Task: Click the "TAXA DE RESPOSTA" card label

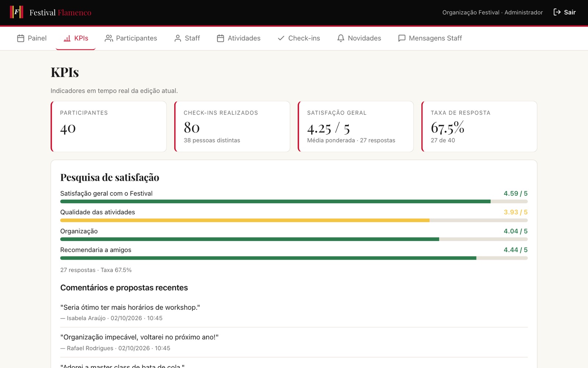Action: 460,113
